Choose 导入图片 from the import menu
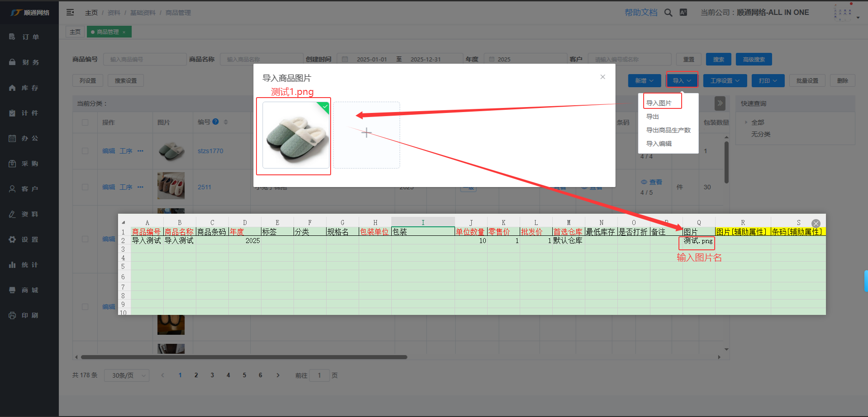The width and height of the screenshot is (868, 417). pyautogui.click(x=659, y=103)
